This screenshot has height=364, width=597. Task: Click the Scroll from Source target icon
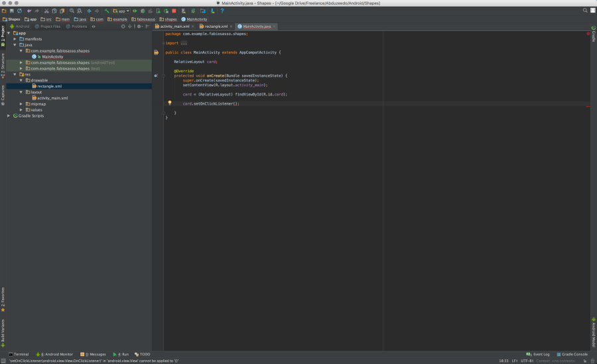123,27
